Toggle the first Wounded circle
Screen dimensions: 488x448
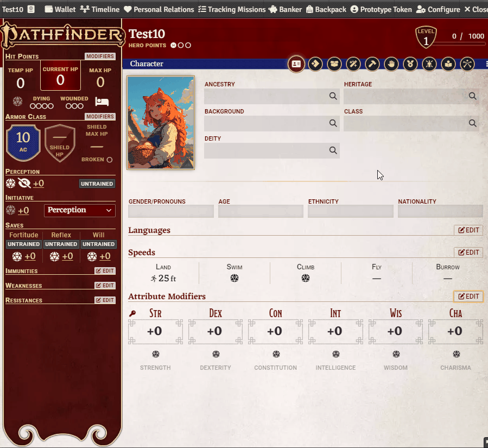(x=68, y=106)
